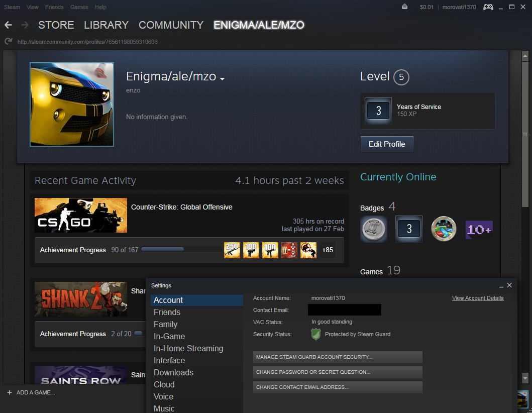Click Manage Steam Guard Account Security
This screenshot has height=413, width=532.
[338, 357]
